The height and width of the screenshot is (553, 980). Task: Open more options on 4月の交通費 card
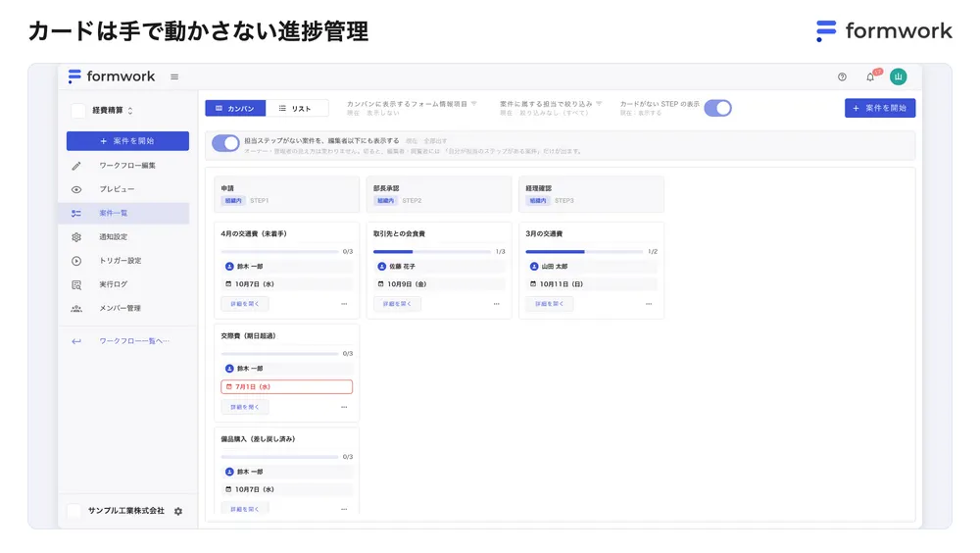[344, 304]
